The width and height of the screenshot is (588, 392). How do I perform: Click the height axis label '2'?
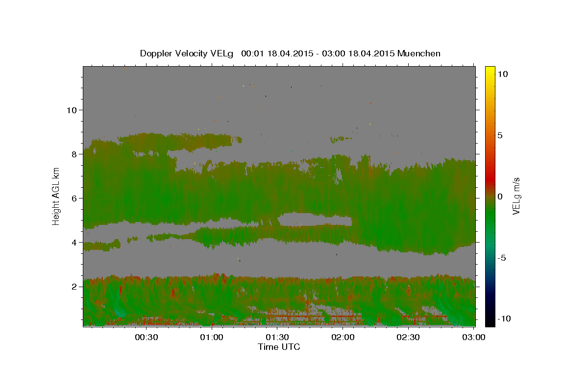[73, 286]
